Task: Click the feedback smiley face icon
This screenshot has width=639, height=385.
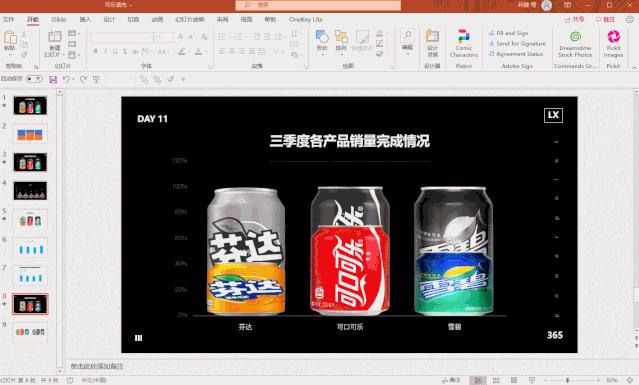Action: click(x=630, y=19)
